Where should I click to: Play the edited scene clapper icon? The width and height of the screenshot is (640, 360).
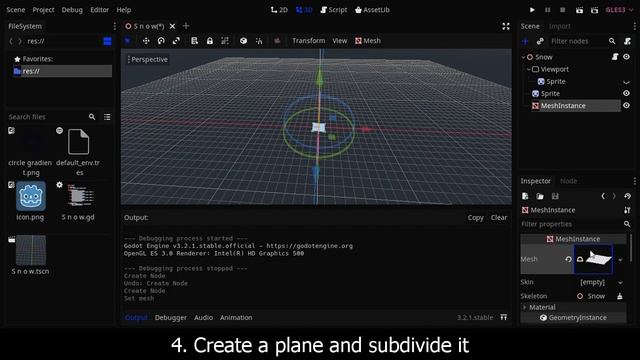pos(579,10)
